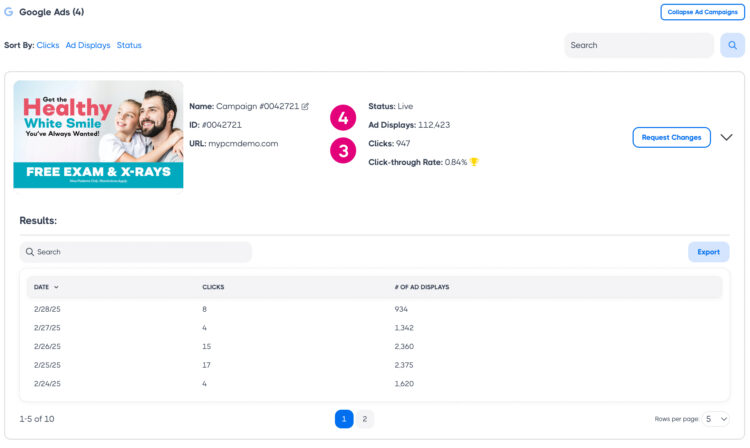This screenshot has height=448, width=750.
Task: Sort campaigns by Ad Displays
Action: (x=88, y=45)
